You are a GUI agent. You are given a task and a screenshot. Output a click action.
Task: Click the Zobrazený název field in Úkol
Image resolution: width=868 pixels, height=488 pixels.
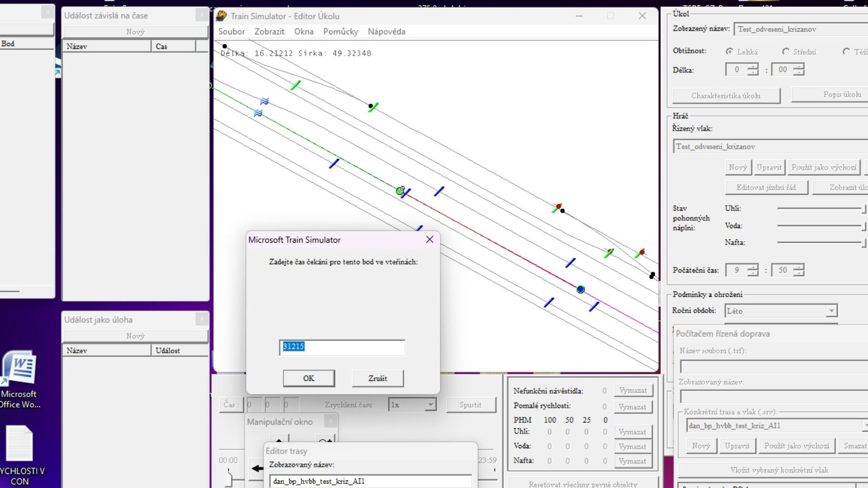pyautogui.click(x=801, y=29)
